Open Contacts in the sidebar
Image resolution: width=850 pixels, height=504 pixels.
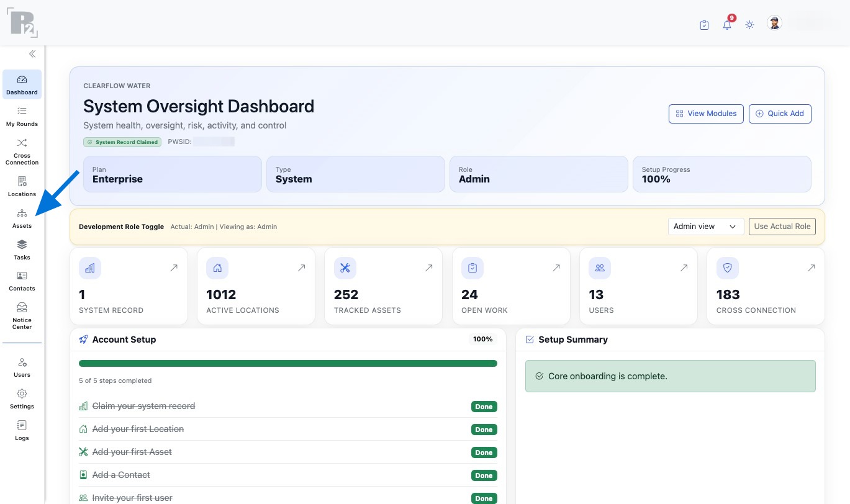(22, 281)
